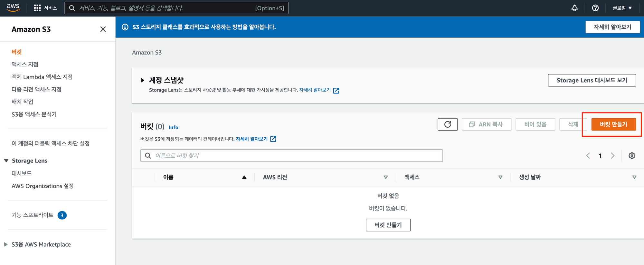The height and width of the screenshot is (265, 644).
Task: Open S3용 액세스 분석기
Action: pos(34,114)
